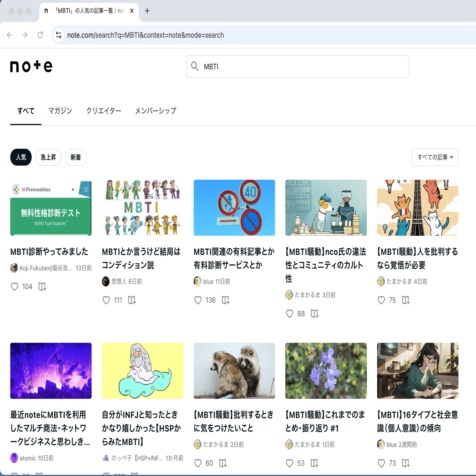Screen dimensions: 476x476
Task: Bookmark the これまでのまとめ article
Action: (315, 463)
